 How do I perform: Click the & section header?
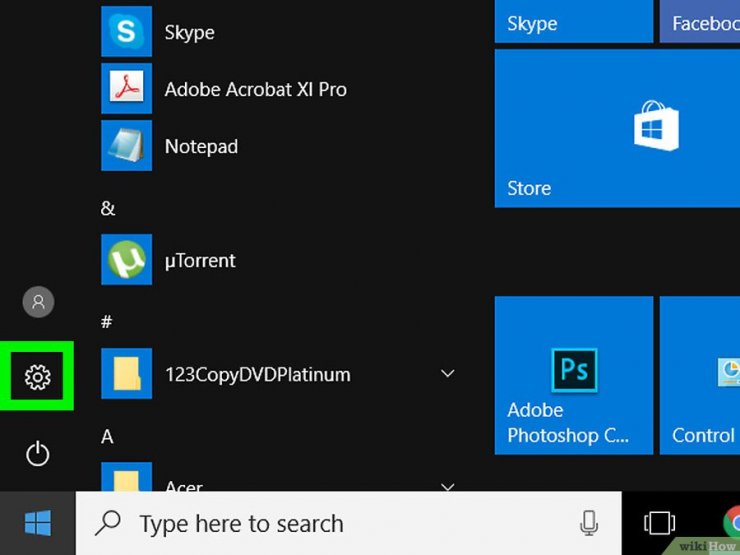(108, 208)
